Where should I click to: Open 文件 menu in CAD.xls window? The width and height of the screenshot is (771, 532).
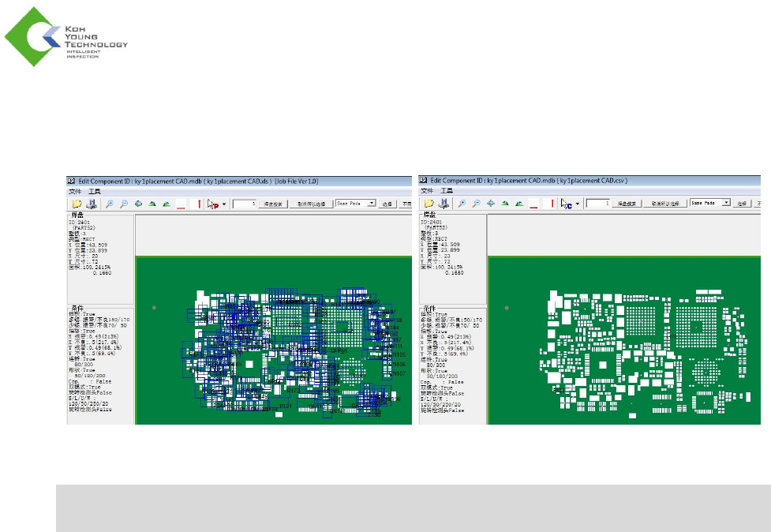pos(75,191)
